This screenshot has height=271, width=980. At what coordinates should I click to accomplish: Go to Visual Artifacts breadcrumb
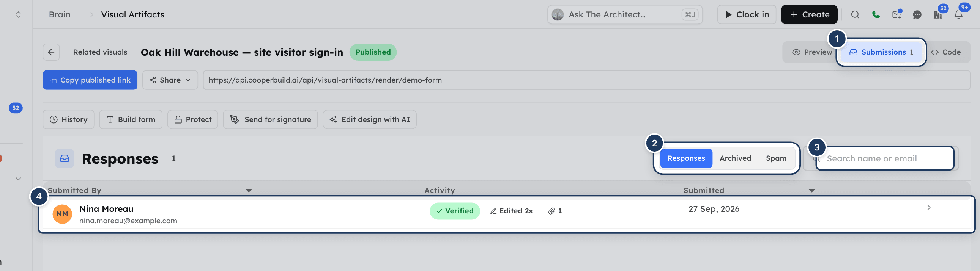(x=132, y=14)
